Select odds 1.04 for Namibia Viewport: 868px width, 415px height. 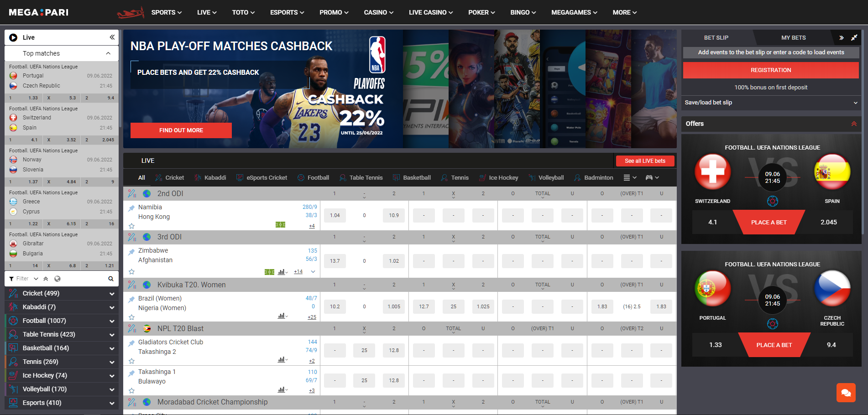pos(335,215)
